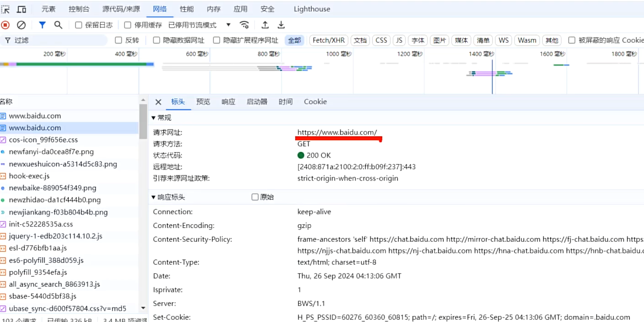Click stylesheet icon of init-c52228535a.css
644x322 pixels.
3,224
